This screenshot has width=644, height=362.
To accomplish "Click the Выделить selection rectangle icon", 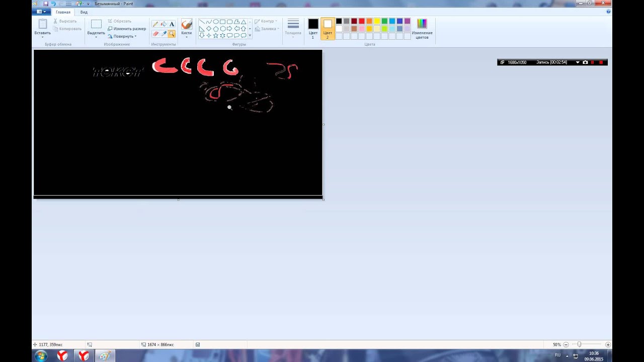I will pyautogui.click(x=96, y=24).
